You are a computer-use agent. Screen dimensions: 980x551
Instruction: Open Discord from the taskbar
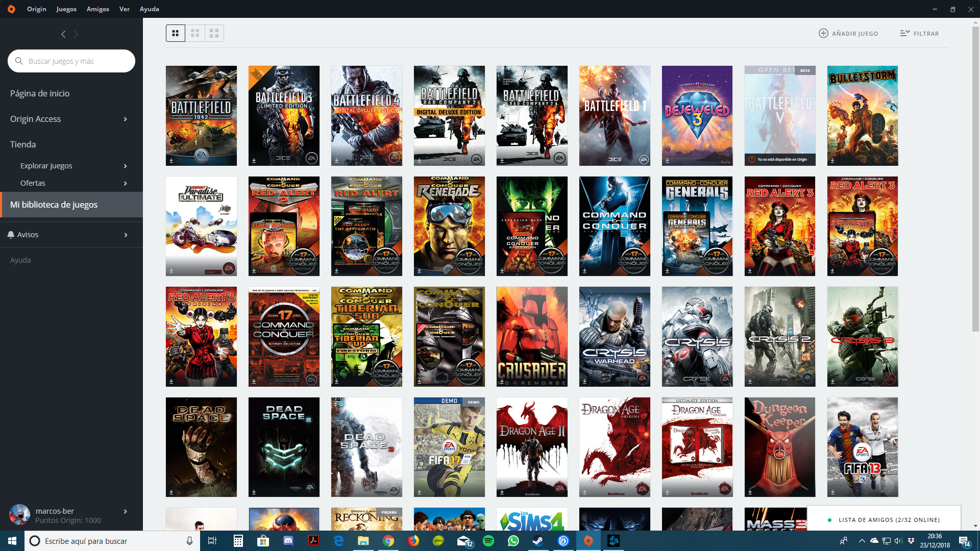(x=288, y=541)
